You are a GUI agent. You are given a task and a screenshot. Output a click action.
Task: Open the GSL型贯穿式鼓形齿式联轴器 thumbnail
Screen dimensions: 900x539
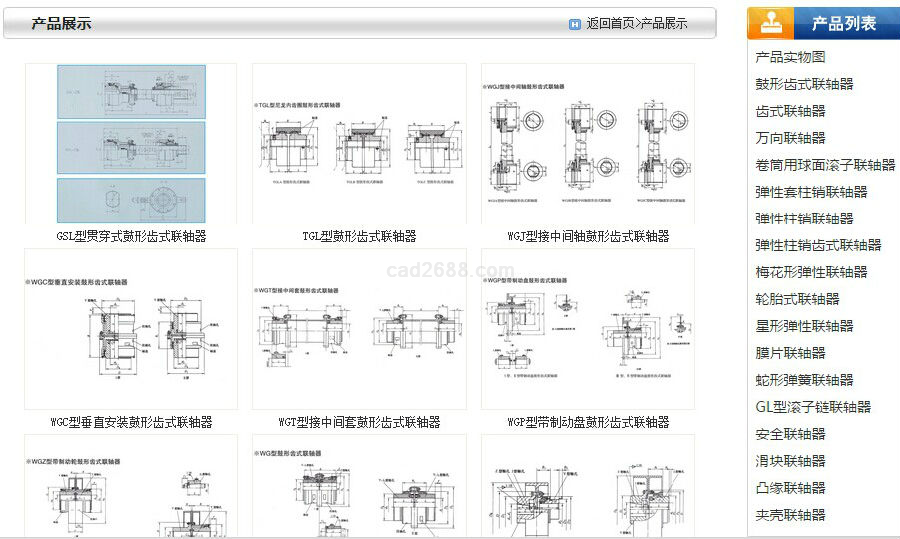[131, 144]
